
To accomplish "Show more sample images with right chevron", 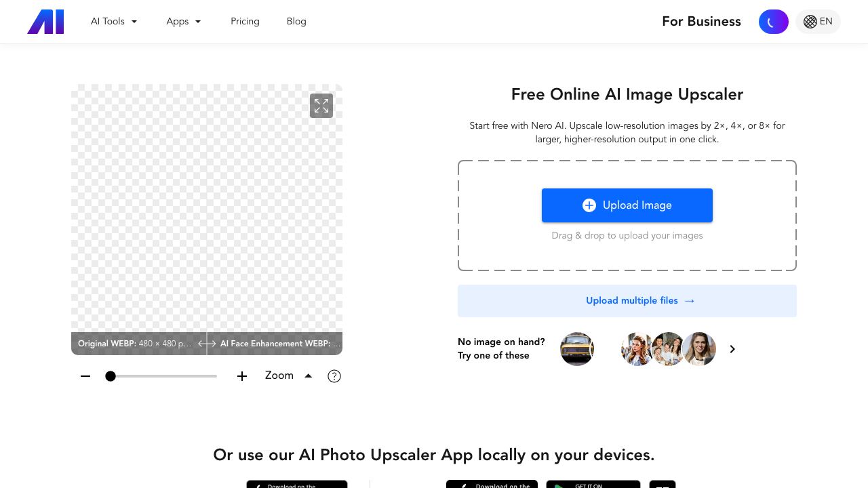I will pos(732,349).
